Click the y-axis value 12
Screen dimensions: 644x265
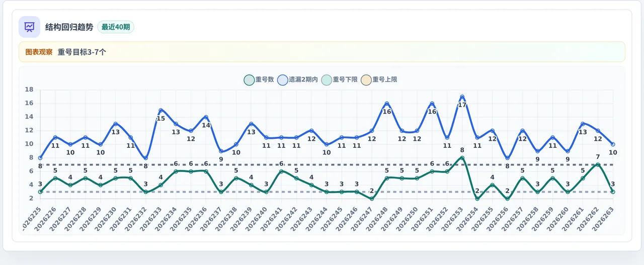point(29,131)
